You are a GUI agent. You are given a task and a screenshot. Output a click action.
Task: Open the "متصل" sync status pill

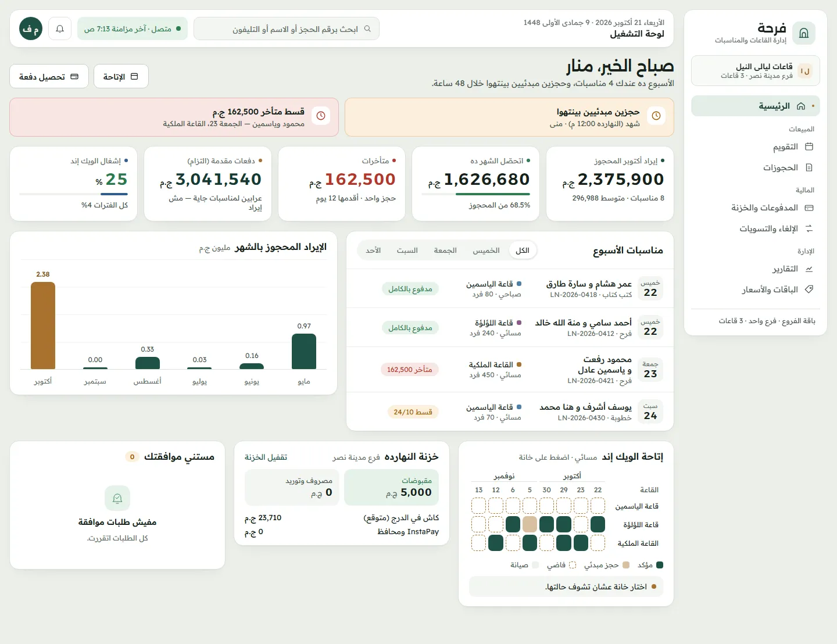133,28
